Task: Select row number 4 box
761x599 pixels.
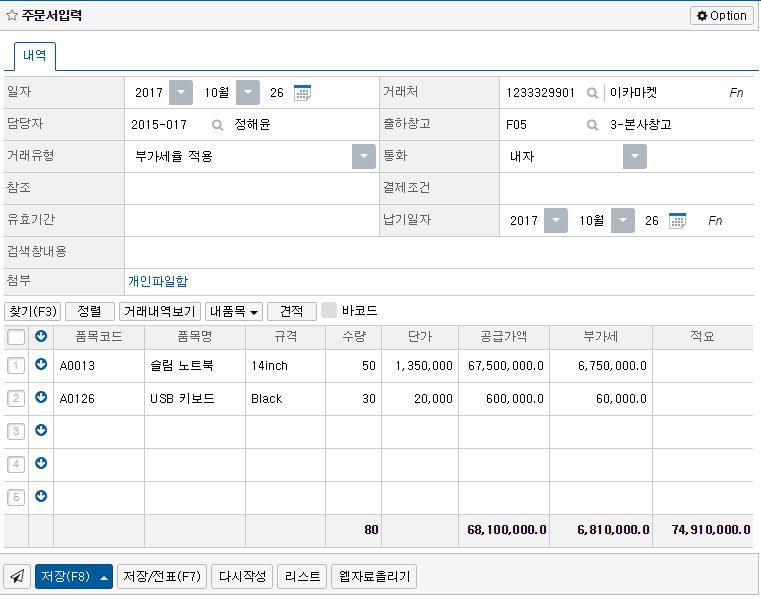Action: [x=16, y=465]
